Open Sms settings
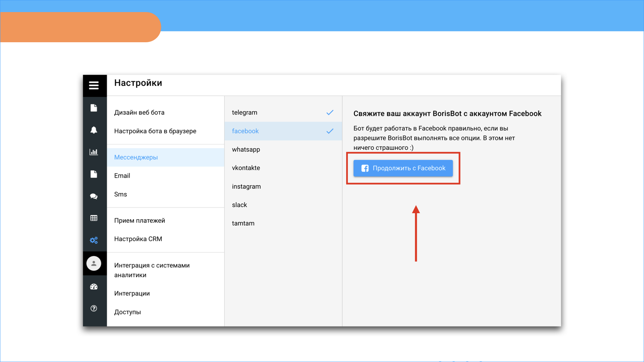Viewport: 644px width, 362px height. (166, 194)
